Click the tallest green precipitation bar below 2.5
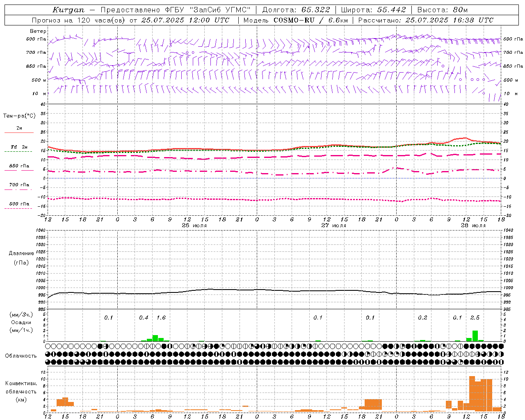This screenshot has height=420, width=525. click(x=475, y=336)
